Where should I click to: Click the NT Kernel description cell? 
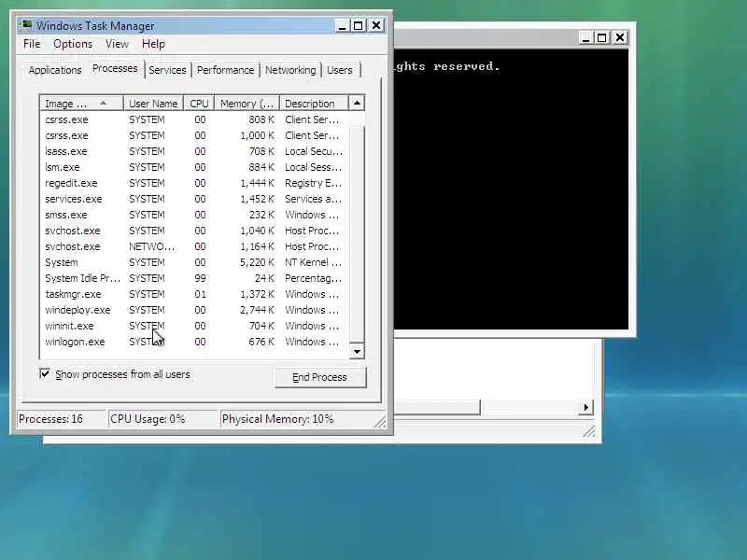tap(313, 262)
